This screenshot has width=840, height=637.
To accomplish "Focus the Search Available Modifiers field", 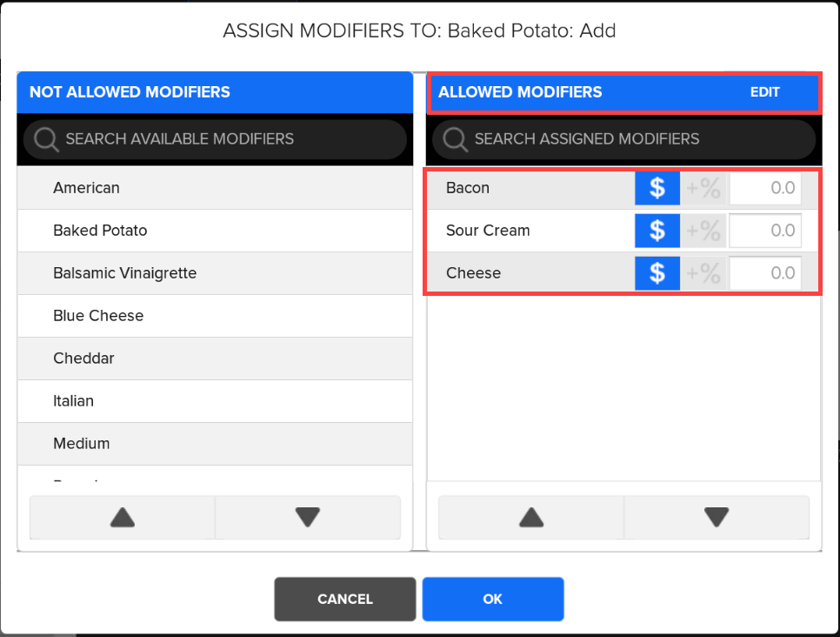I will [226, 139].
